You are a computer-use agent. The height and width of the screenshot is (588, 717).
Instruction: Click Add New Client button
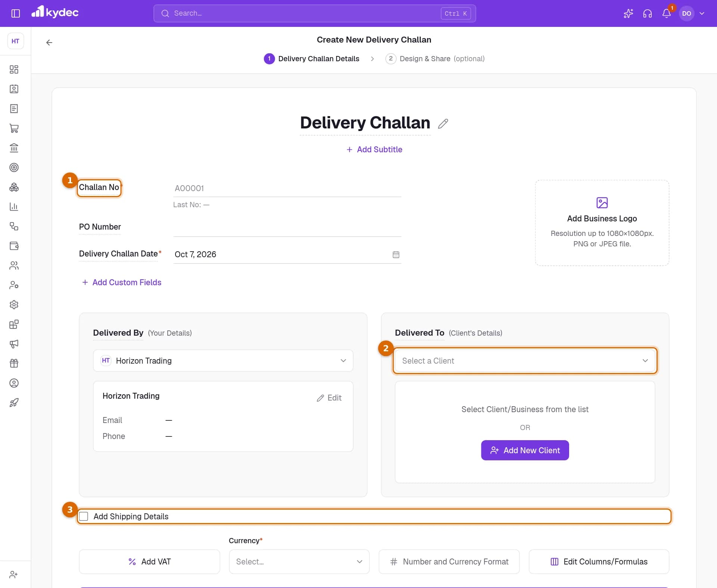(525, 450)
